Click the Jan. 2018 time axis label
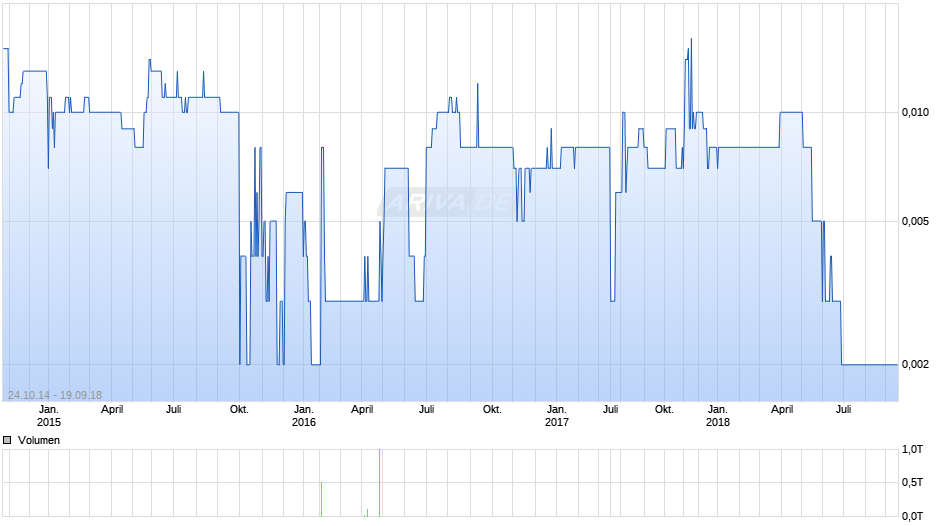The height and width of the screenshot is (526, 940). pos(718,416)
